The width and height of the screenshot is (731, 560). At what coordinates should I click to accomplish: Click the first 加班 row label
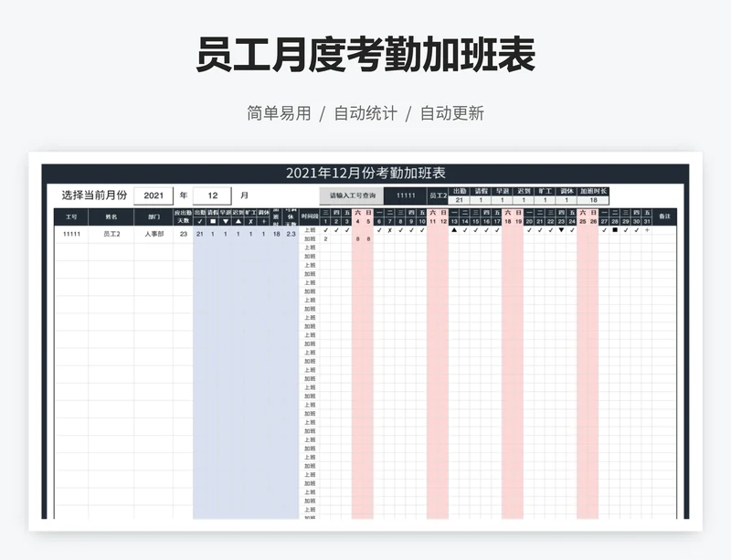pos(310,238)
